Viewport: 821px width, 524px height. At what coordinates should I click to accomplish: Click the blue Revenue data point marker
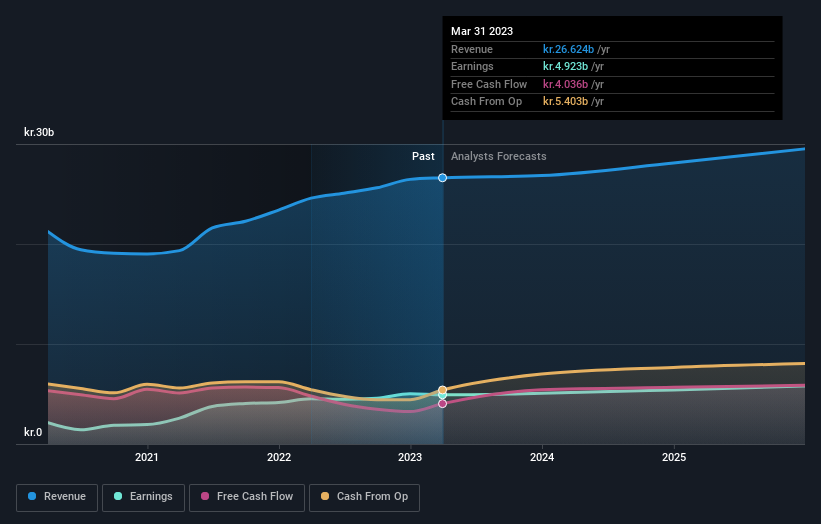click(442, 178)
